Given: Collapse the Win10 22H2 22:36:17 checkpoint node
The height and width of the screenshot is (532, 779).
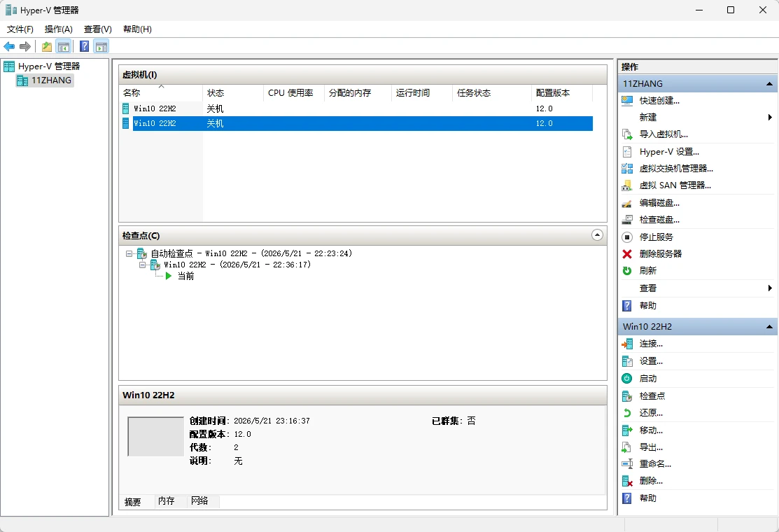Looking at the screenshot, I should click(143, 265).
